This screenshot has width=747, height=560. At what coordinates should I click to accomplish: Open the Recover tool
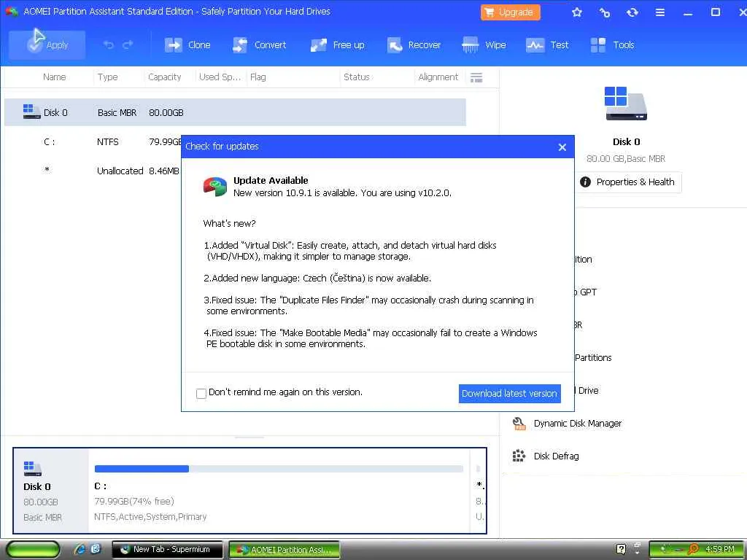tap(414, 44)
